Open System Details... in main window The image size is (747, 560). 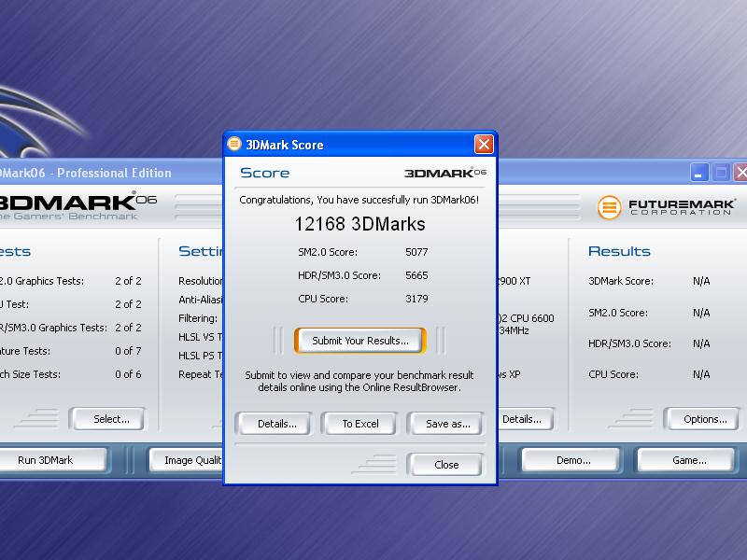pos(525,419)
